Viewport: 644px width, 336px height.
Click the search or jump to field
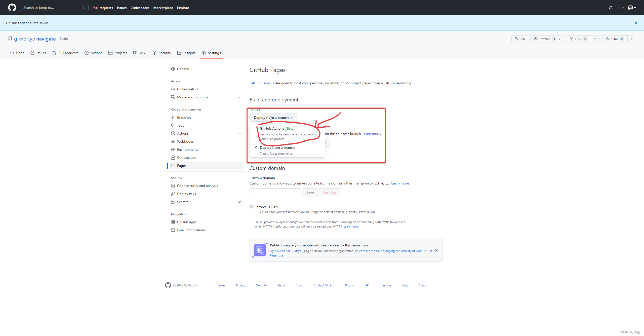[x=54, y=8]
